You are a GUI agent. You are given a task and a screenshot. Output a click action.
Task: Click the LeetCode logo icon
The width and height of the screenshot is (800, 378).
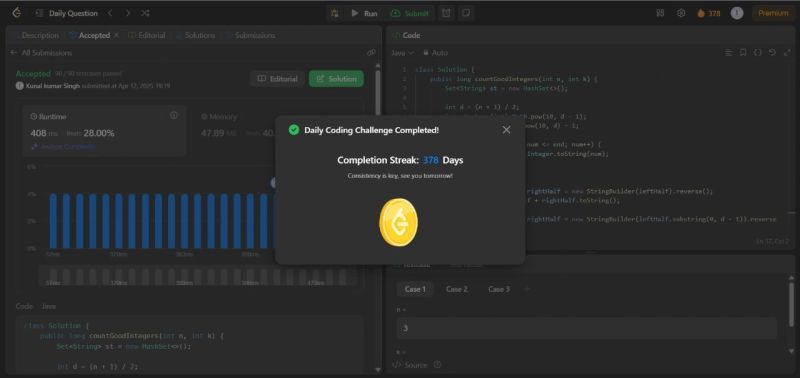tap(17, 13)
